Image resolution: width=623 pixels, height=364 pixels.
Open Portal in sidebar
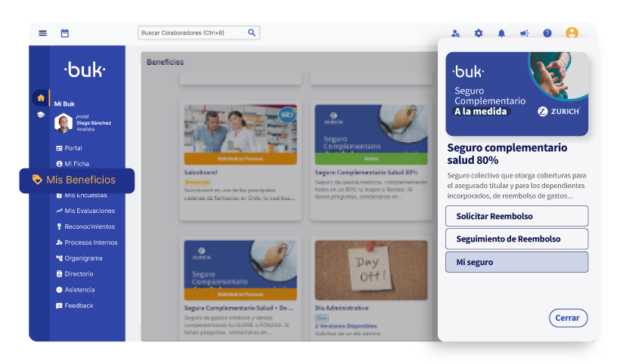click(x=69, y=148)
